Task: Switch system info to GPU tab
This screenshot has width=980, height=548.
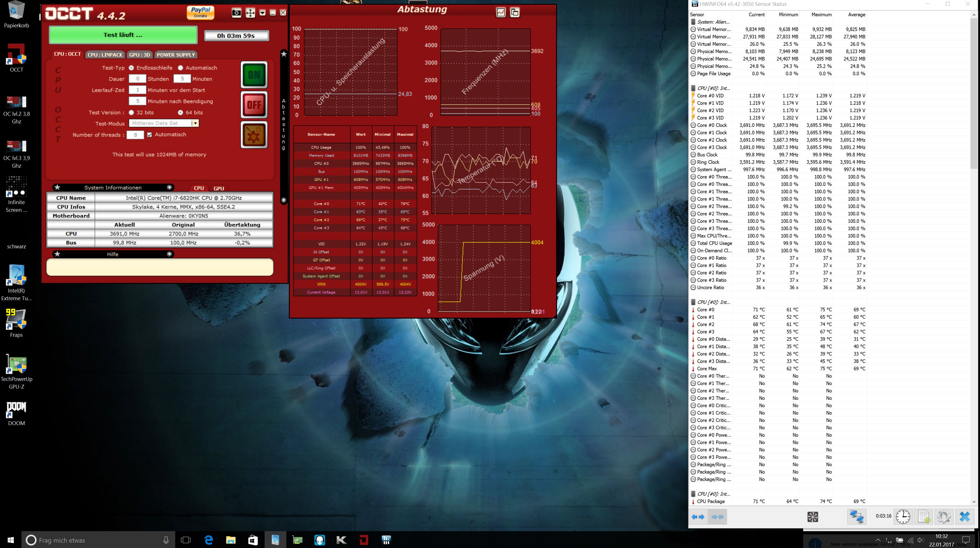Action: tap(219, 188)
